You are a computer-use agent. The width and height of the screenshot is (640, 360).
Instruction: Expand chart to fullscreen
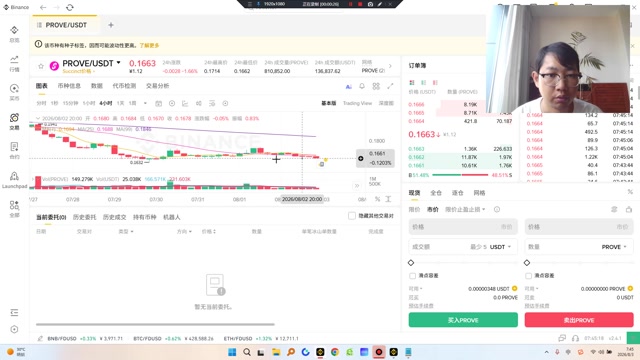(x=390, y=86)
